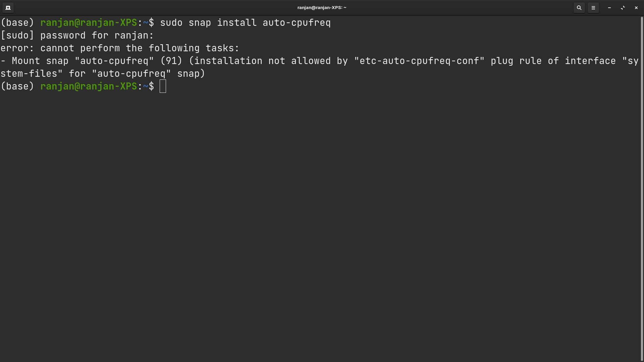Click the (base) conda prompt prefix

click(17, 86)
